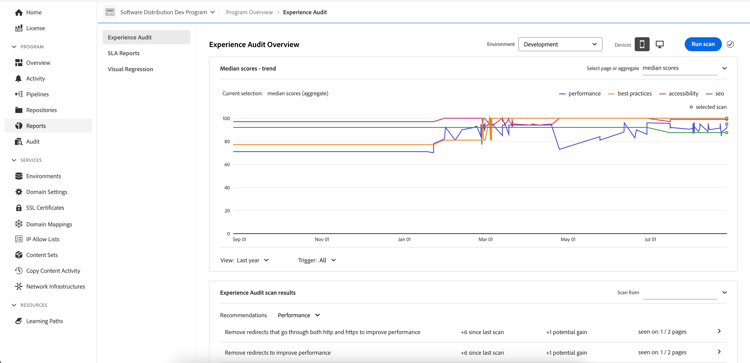Open the Pipelines sidebar icon
The height and width of the screenshot is (363, 750).
(x=19, y=94)
